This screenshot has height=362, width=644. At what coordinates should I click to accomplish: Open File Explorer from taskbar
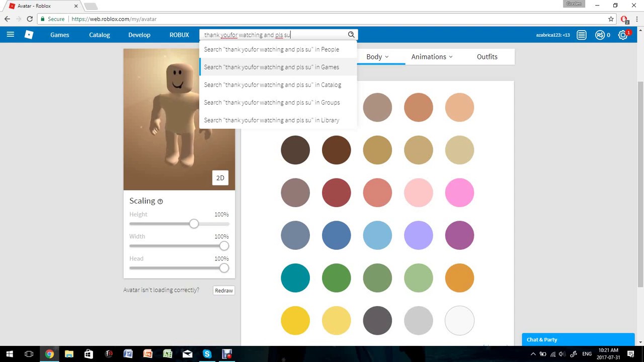(69, 354)
